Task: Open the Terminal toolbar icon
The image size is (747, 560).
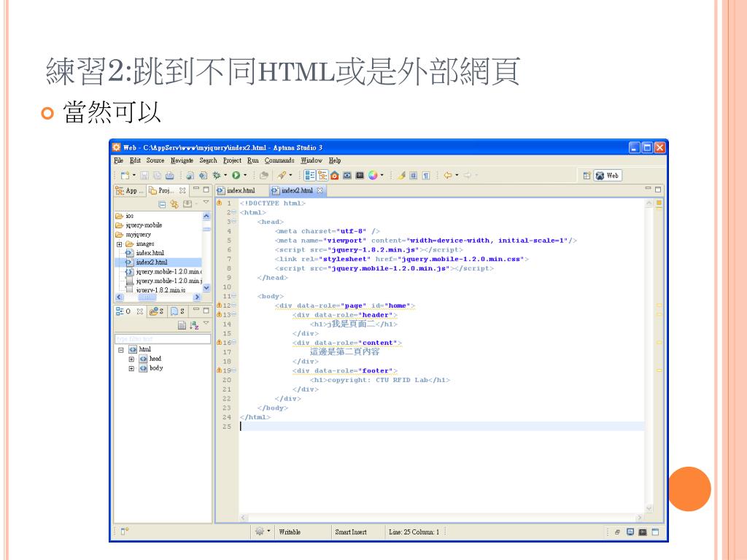Action: point(360,176)
